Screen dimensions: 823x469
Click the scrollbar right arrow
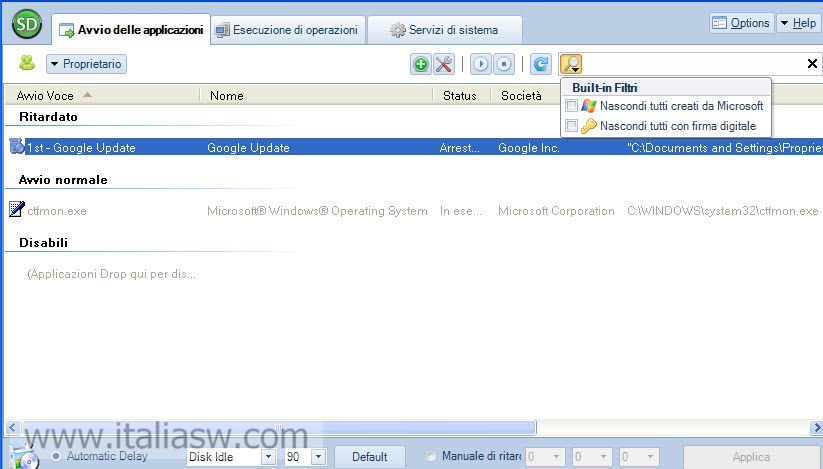pos(816,428)
